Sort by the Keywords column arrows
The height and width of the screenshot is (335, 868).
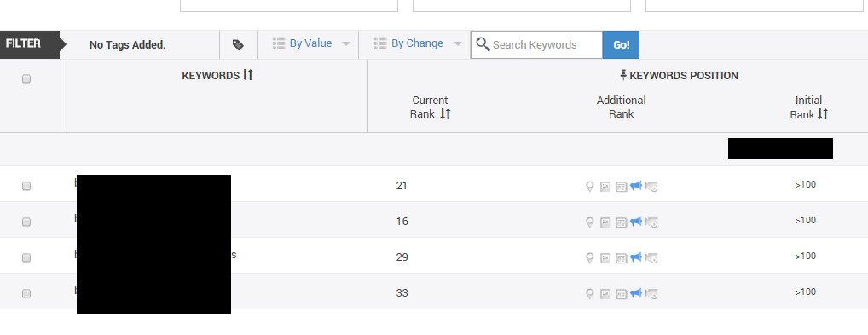click(247, 75)
